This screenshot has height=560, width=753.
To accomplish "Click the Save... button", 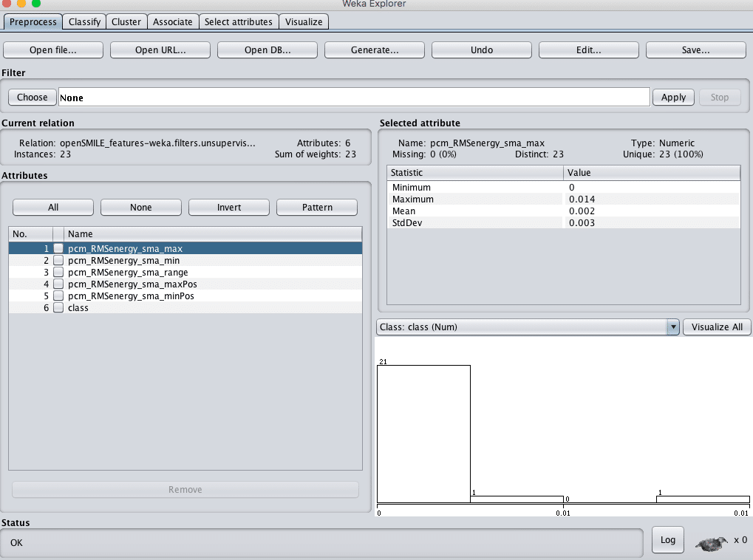I will 696,50.
